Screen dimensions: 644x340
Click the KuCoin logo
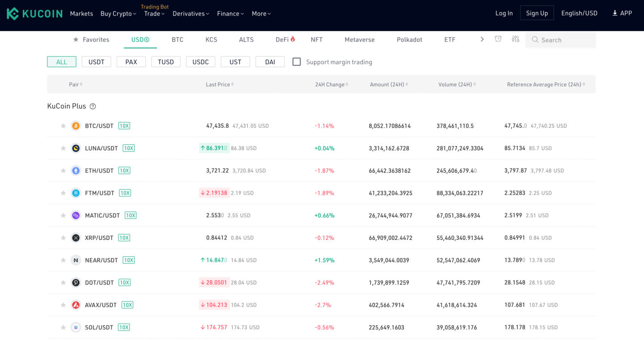coord(34,13)
